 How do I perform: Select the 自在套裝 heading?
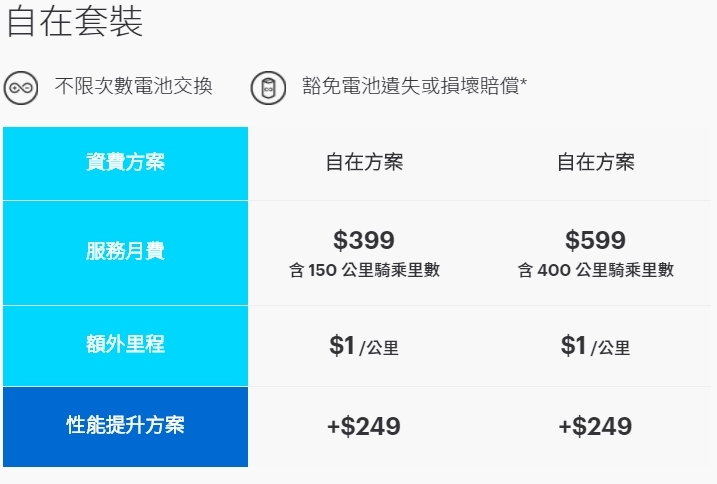(x=75, y=22)
